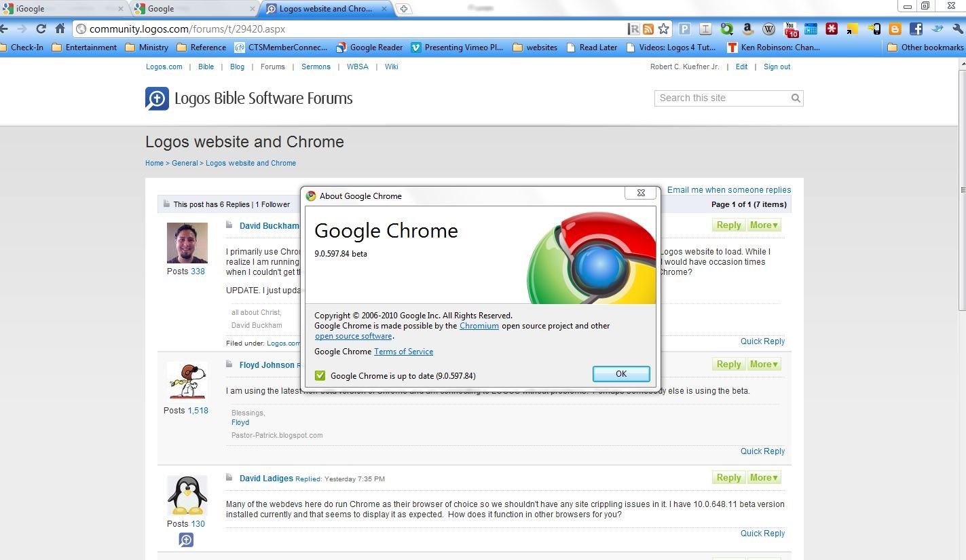Click Quick Reply under David Buckham's post
966x560 pixels.
(762, 341)
